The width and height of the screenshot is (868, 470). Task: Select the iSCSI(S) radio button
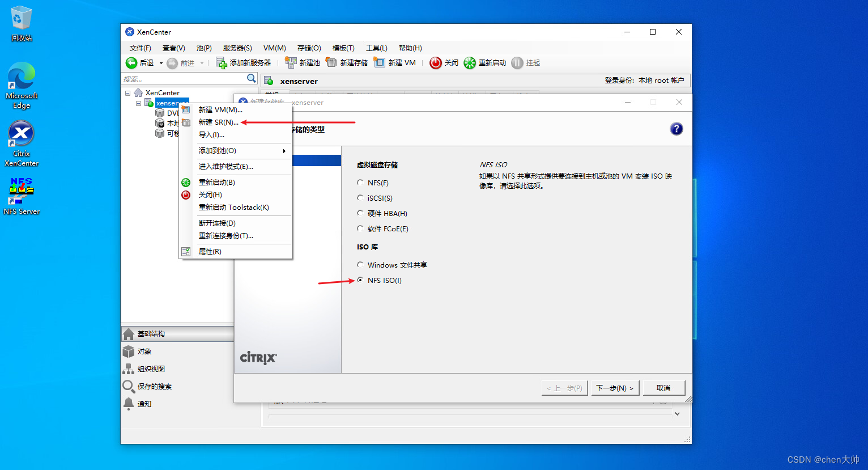360,198
